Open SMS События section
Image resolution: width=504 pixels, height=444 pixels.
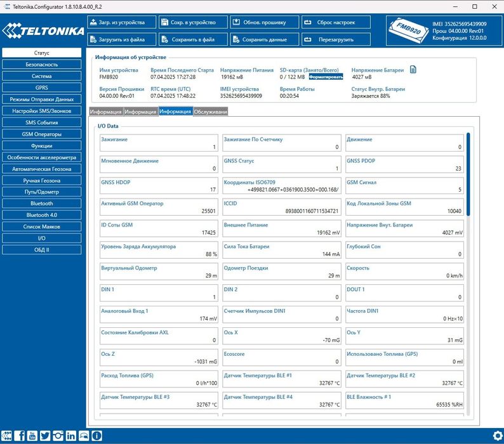click(x=41, y=122)
